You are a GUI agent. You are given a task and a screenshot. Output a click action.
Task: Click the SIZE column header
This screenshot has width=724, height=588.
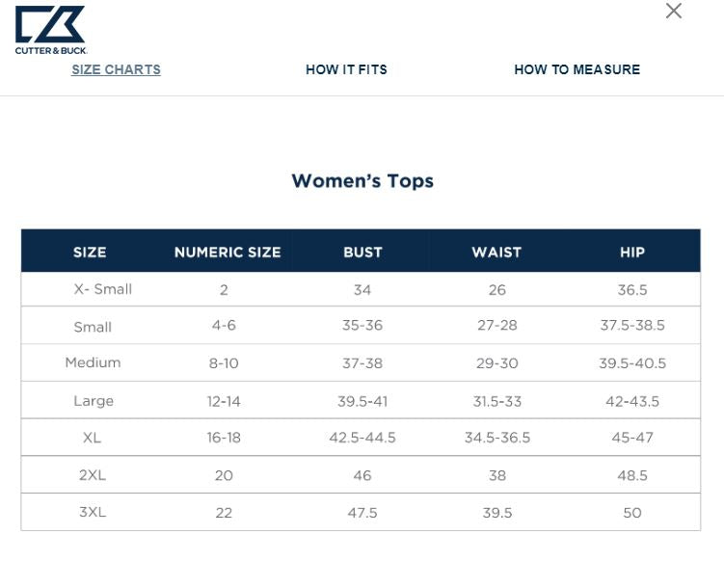click(x=90, y=253)
